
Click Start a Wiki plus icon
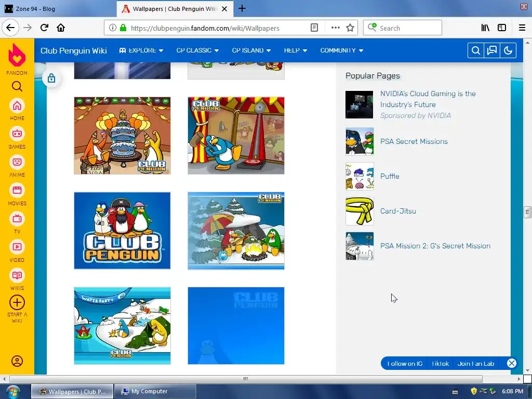pos(17,302)
